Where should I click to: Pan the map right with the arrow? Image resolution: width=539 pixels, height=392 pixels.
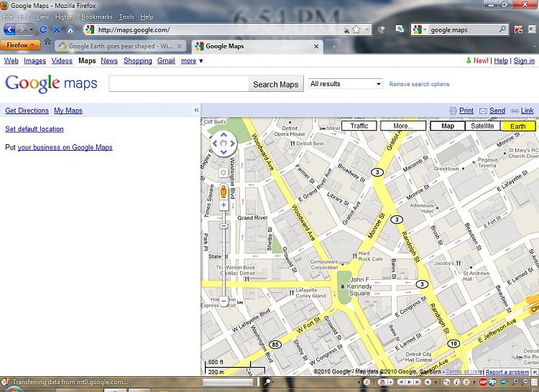(232, 144)
